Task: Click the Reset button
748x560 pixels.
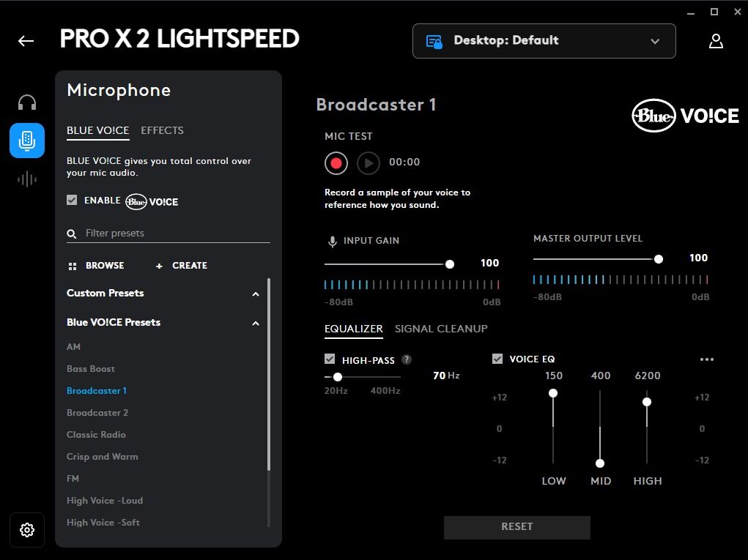Action: [x=517, y=527]
